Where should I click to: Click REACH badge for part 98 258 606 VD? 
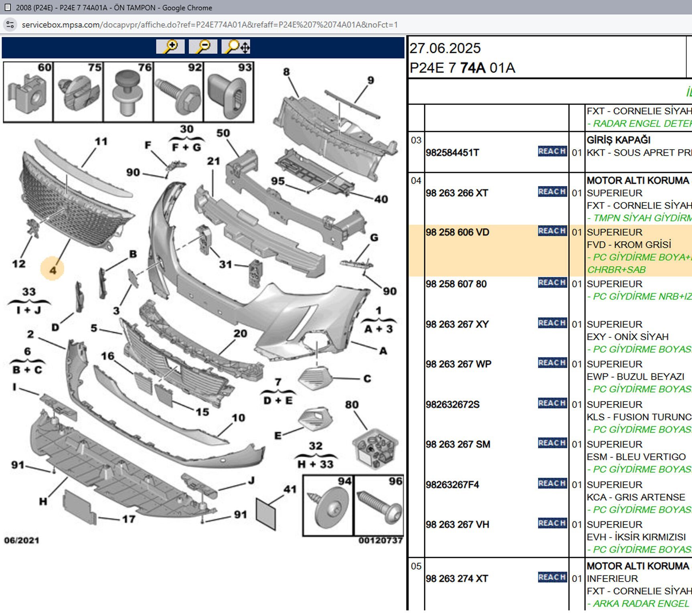click(x=552, y=231)
